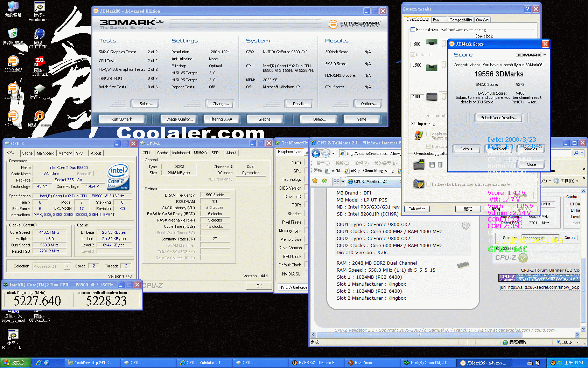Open the ATM link in the IE links bar
The height and width of the screenshot is (368, 588).
point(333,171)
